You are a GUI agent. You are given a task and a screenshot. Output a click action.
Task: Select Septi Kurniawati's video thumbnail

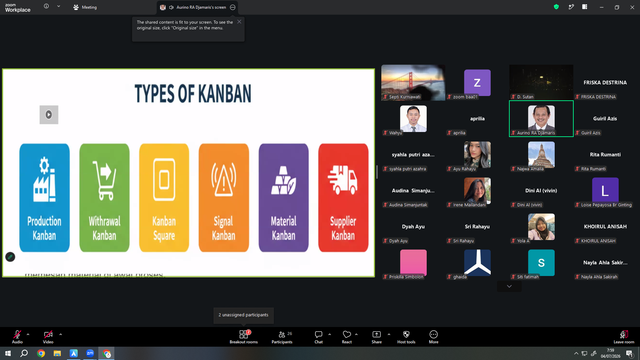[x=413, y=82]
